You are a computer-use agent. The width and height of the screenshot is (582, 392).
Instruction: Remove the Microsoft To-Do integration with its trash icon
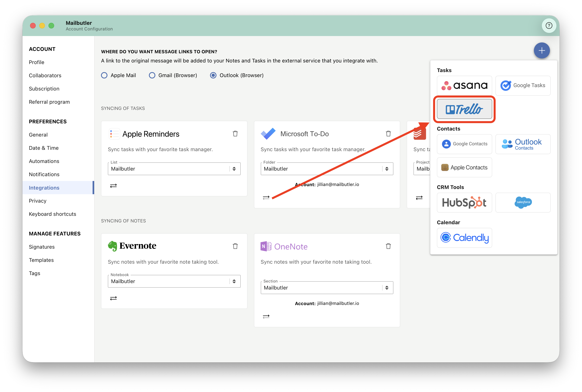388,134
